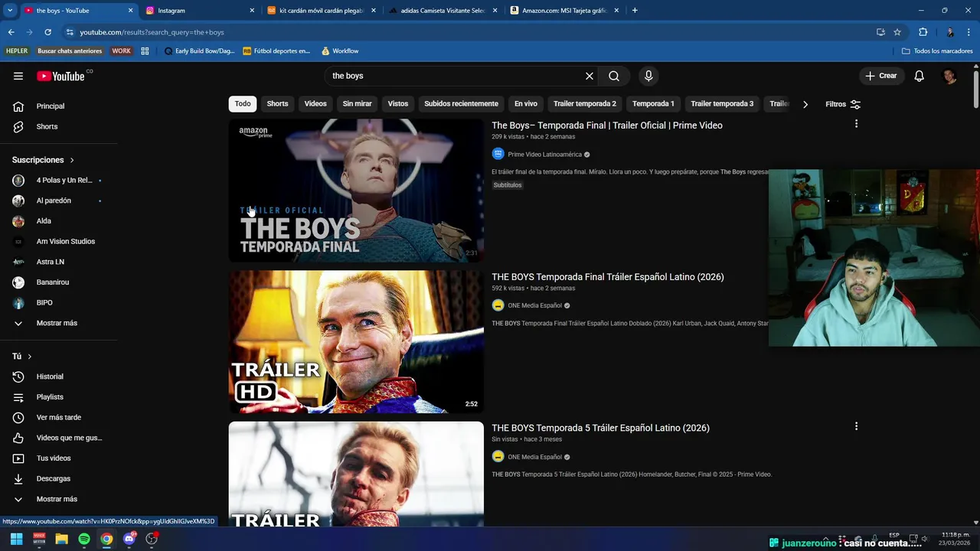This screenshot has width=980, height=551.
Task: Open the YouTube hamburger guide menu
Action: click(x=18, y=76)
